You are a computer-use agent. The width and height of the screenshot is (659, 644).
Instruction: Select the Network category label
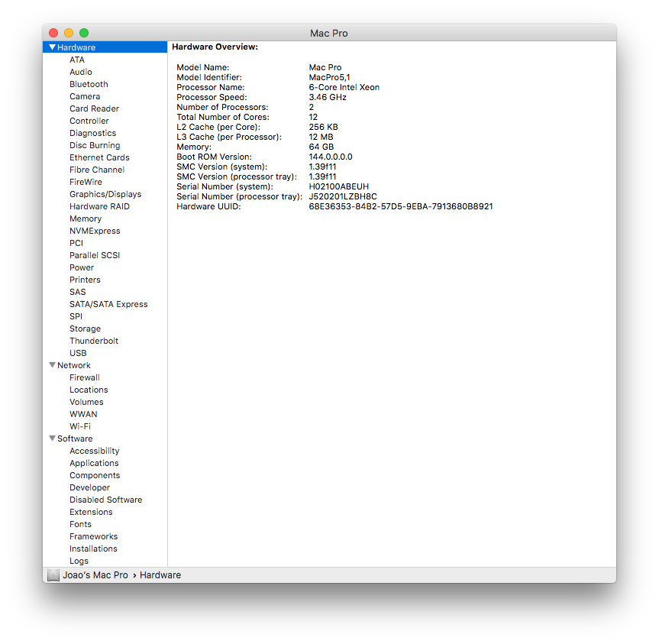74,365
